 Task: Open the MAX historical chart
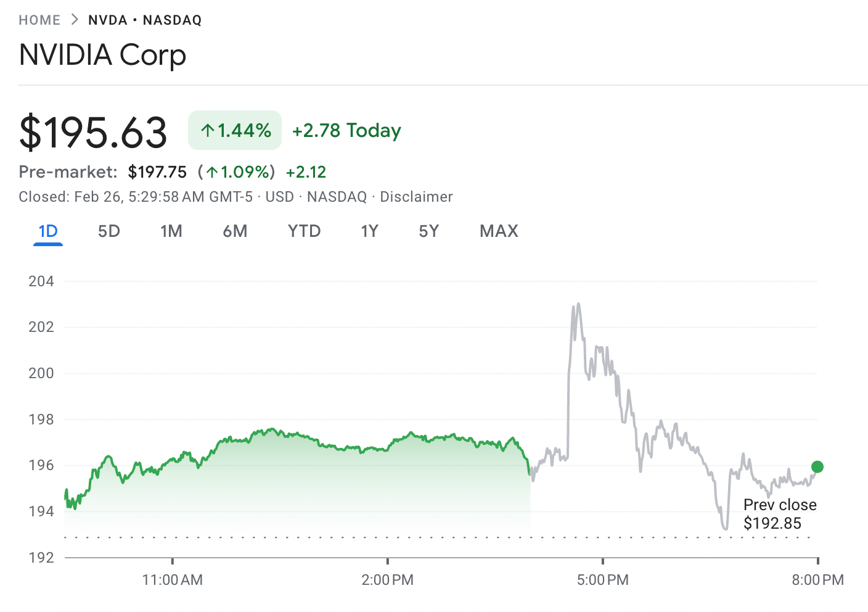(x=499, y=231)
